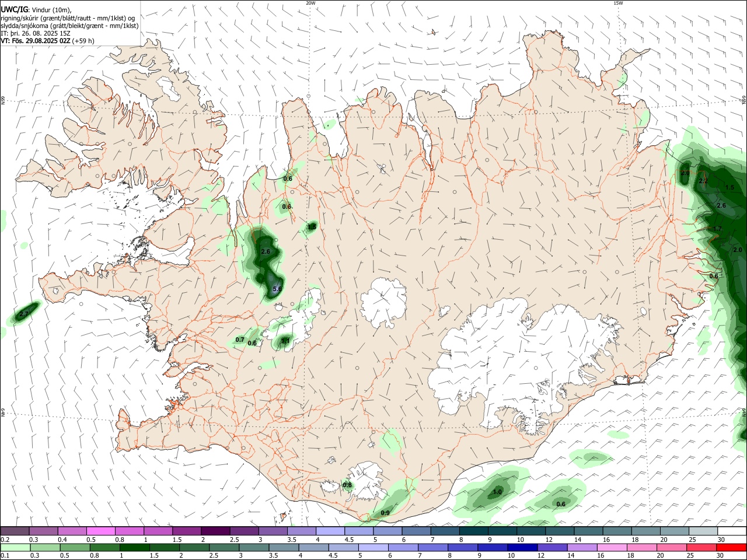Viewport: 747px width, 560px height.
Task: Click the 'slydda/snjókoma' legend description line
Action: (69, 26)
